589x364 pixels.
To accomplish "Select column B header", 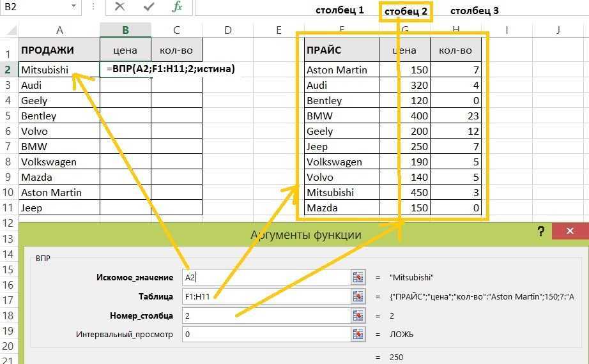I will [125, 30].
